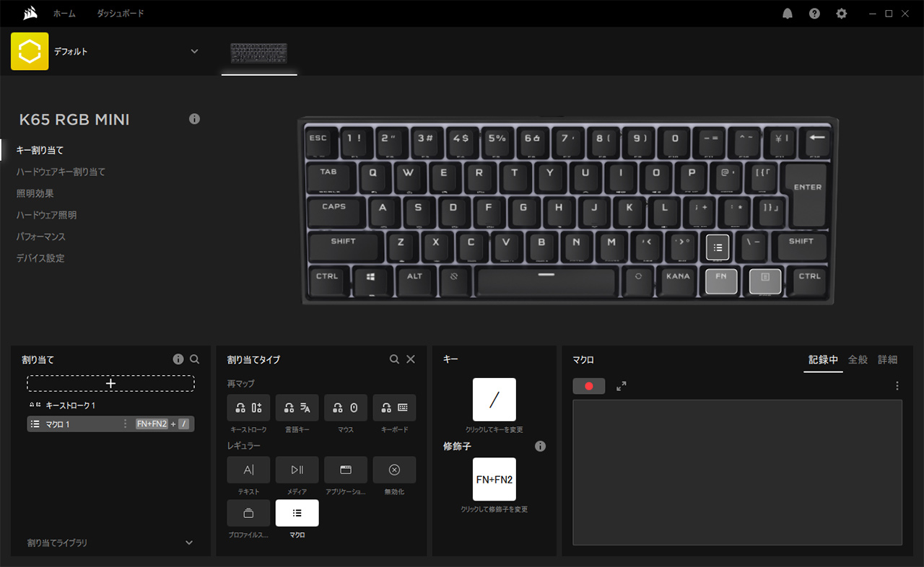Open the ハードウェア照明 section

coord(46,215)
